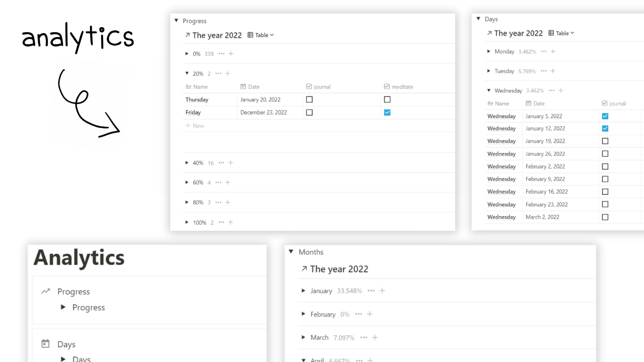Check journal box for Thursday January 20

(309, 100)
